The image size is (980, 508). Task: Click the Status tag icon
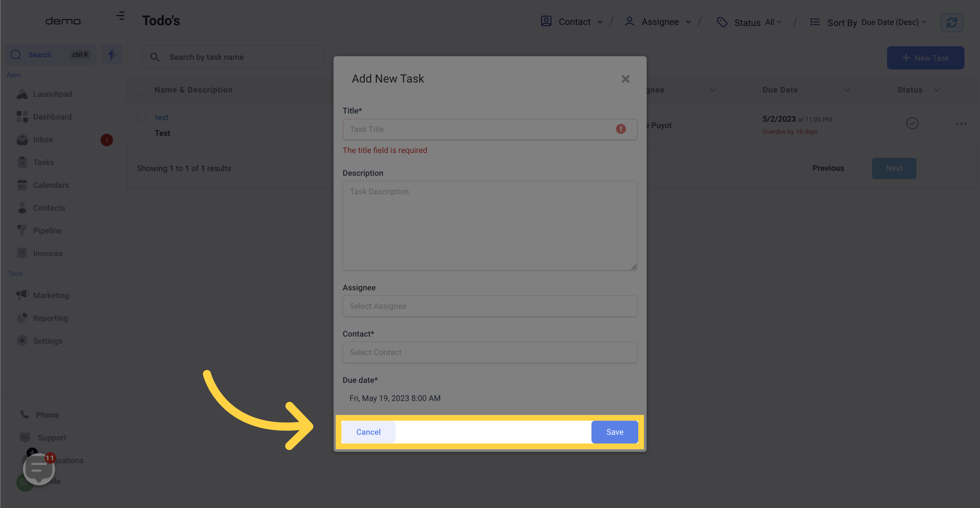[x=722, y=22]
